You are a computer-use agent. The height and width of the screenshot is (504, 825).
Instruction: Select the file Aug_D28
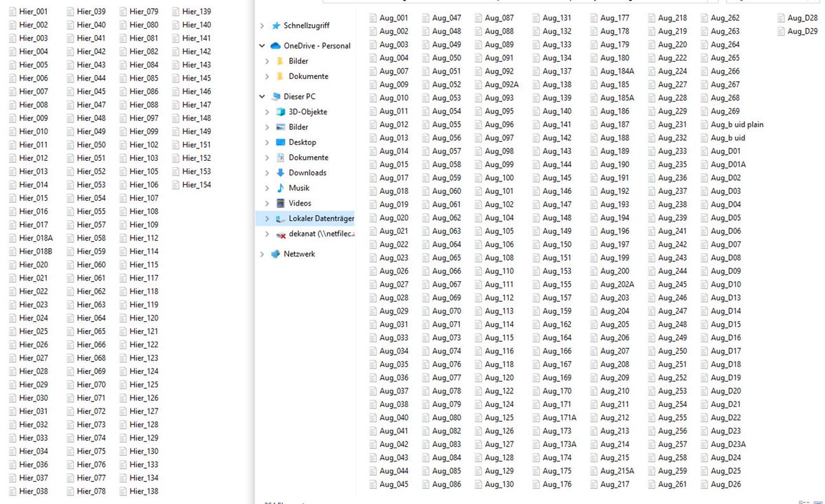point(802,18)
